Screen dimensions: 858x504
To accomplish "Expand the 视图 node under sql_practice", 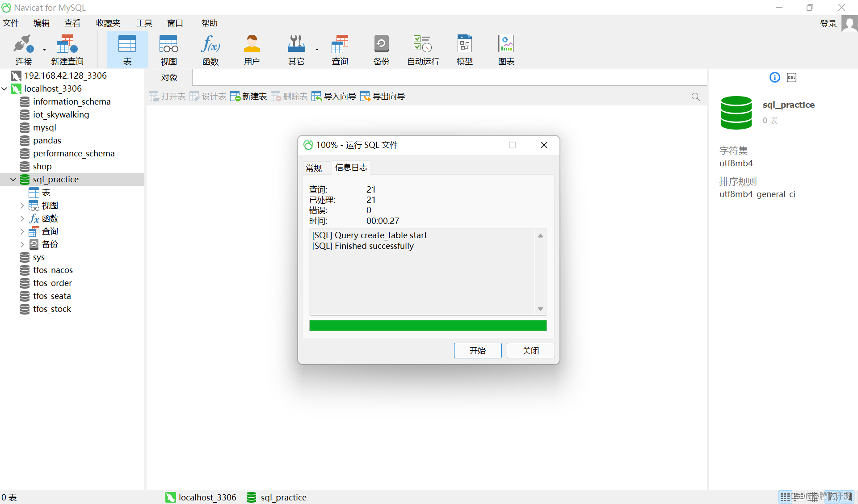I will (x=22, y=206).
